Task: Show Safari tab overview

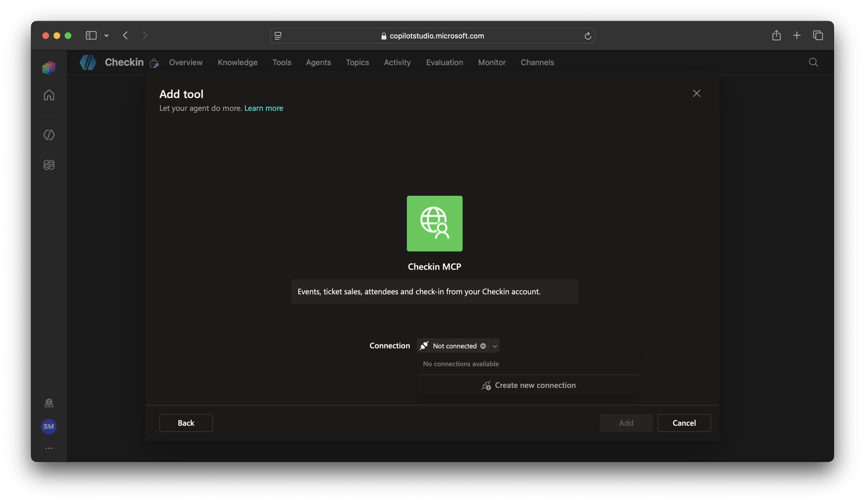Action: (x=818, y=35)
